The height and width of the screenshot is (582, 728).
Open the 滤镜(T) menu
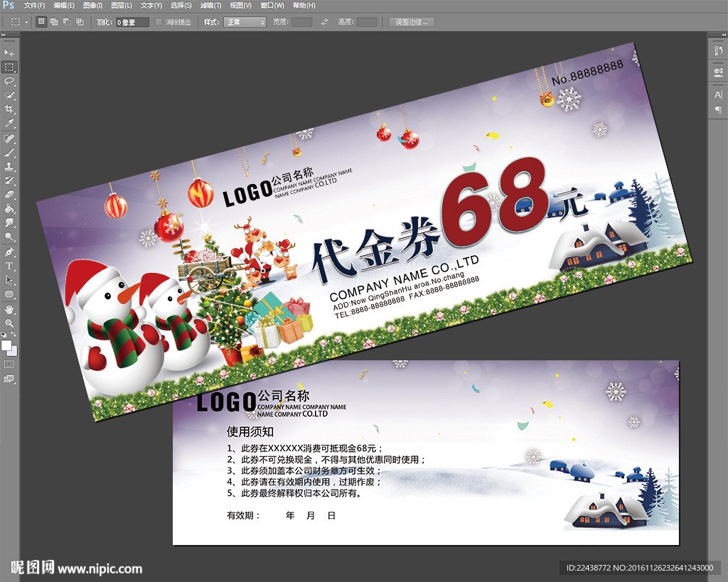click(210, 6)
